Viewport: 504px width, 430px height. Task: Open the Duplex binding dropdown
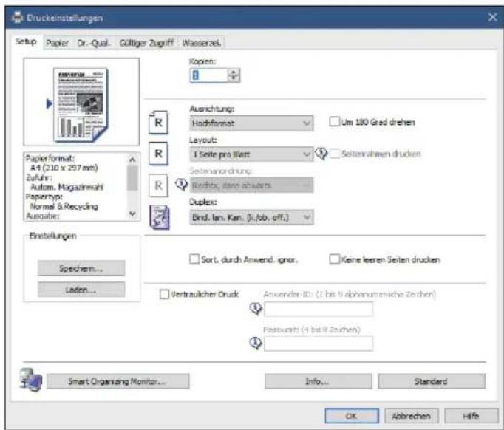pyautogui.click(x=251, y=217)
